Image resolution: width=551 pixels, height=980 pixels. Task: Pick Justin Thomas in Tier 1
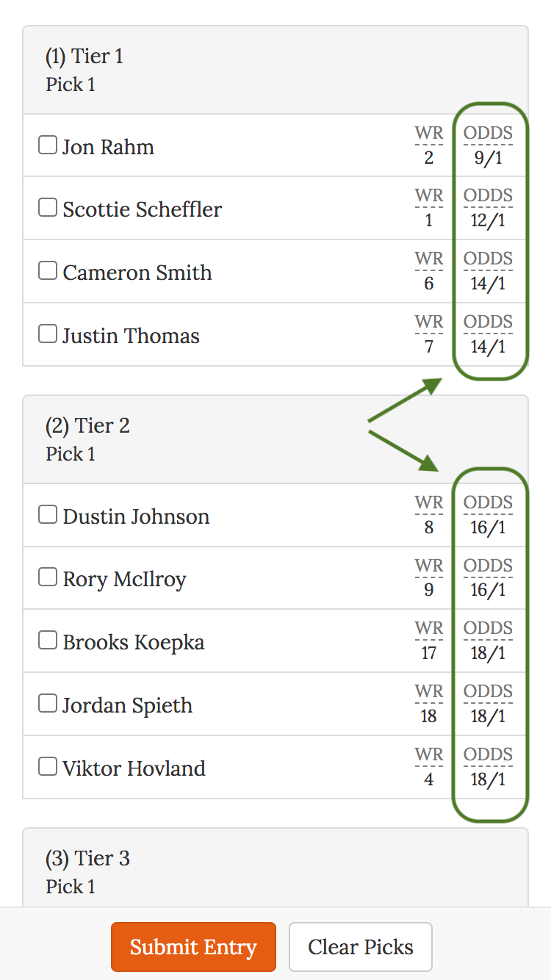pyautogui.click(x=48, y=334)
